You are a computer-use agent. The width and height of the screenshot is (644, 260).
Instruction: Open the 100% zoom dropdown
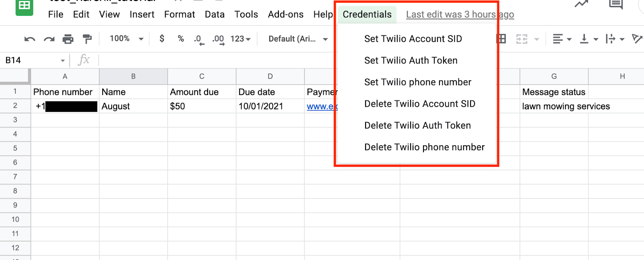[x=126, y=39]
